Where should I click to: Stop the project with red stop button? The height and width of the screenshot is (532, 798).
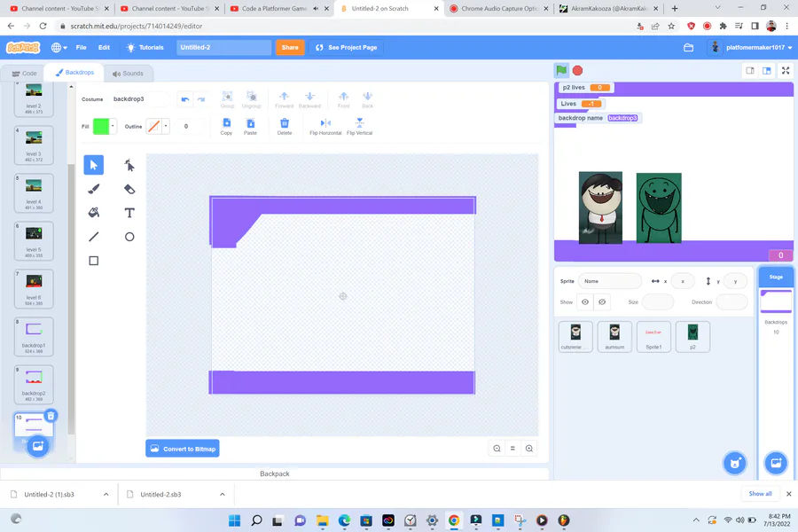(577, 70)
